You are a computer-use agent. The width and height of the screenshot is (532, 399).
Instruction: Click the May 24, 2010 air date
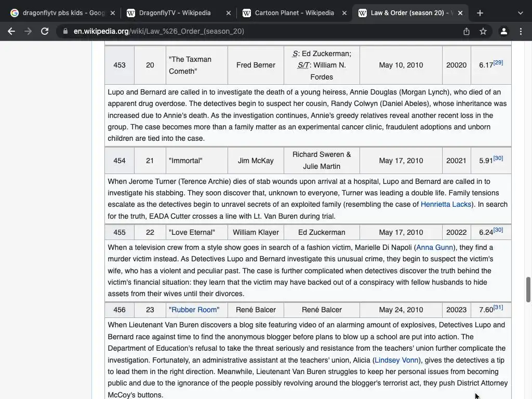[x=401, y=310]
